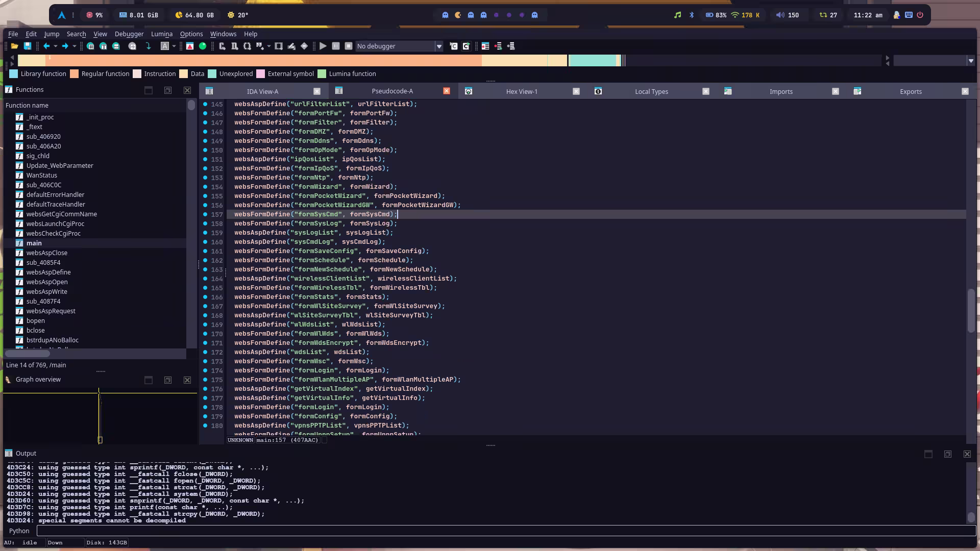980x551 pixels.
Task: Start debugger with the play button
Action: (x=323, y=46)
